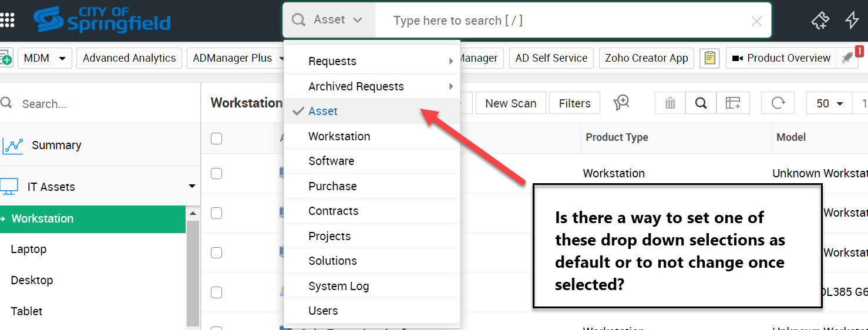868x330 pixels.
Task: Choose System Log in the dropdown
Action: coord(372,286)
